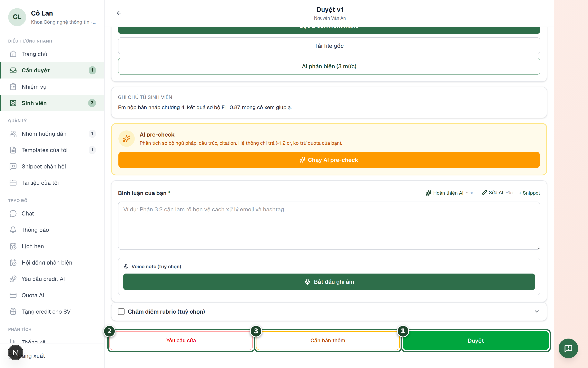Click the card icon beside Quota AI
The height and width of the screenshot is (368, 588).
coord(13,295)
